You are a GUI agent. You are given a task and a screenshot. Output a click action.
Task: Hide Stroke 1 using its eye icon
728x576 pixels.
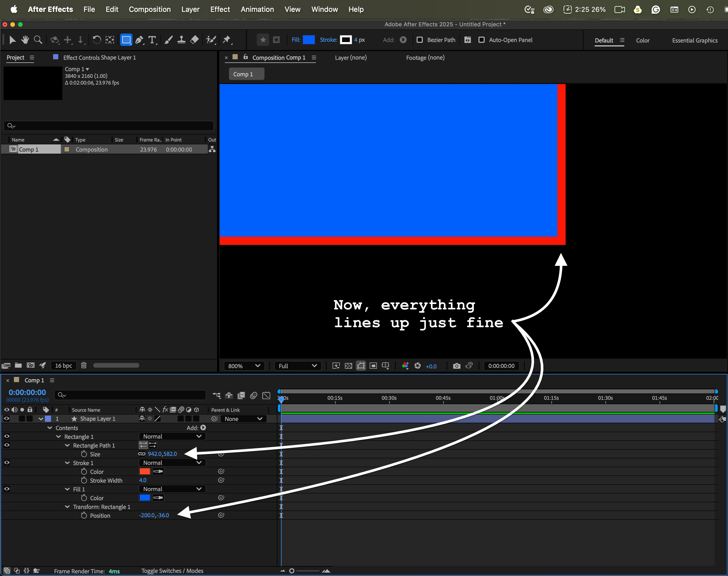(x=7, y=463)
